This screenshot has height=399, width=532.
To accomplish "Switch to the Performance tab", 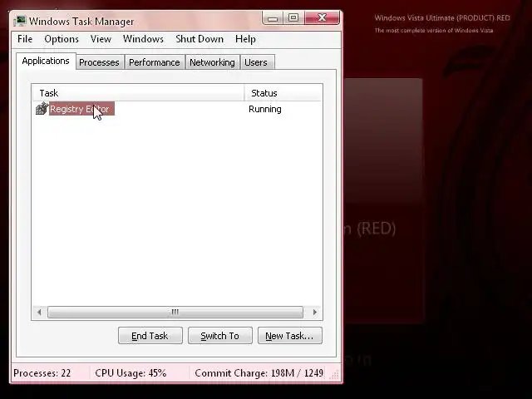I will click(x=155, y=62).
